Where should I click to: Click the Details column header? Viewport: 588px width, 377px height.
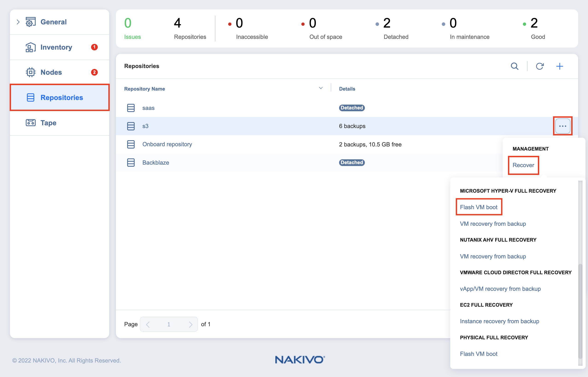(x=347, y=89)
